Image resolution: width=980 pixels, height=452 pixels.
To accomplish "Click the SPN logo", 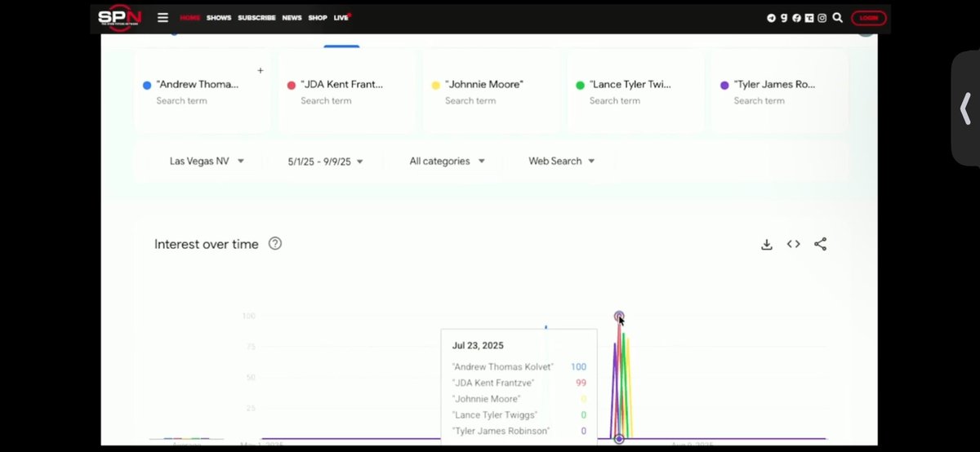I will click(121, 17).
